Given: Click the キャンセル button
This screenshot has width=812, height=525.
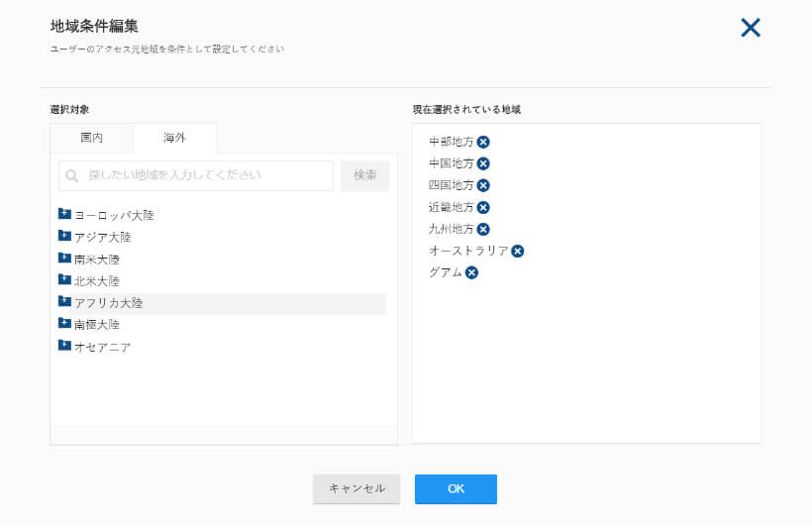Looking at the screenshot, I should [x=356, y=488].
